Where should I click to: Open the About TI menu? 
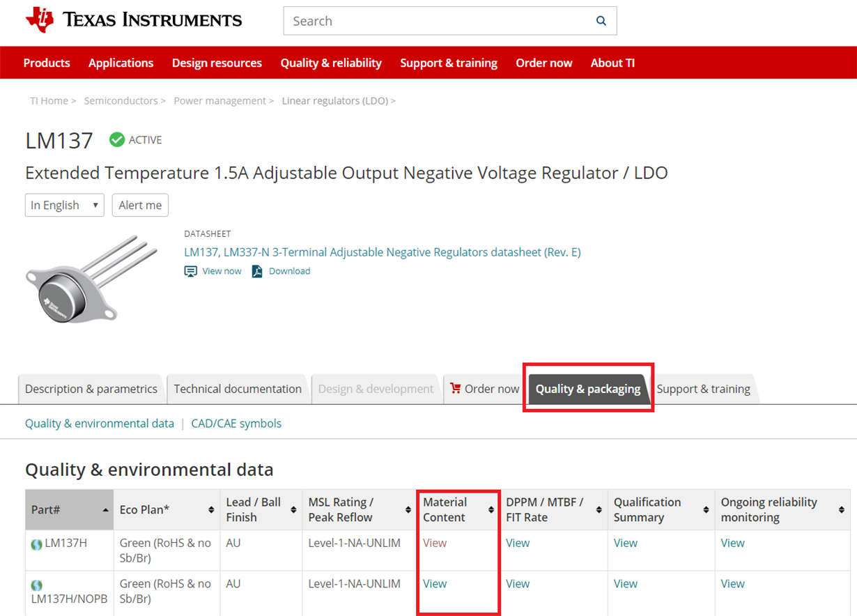coord(612,63)
